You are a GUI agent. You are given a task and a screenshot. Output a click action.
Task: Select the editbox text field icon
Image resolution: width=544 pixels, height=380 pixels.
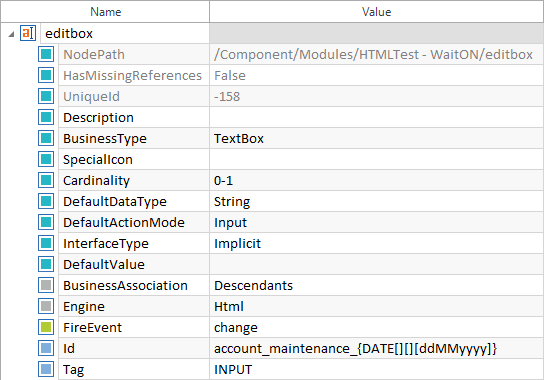pos(28,33)
